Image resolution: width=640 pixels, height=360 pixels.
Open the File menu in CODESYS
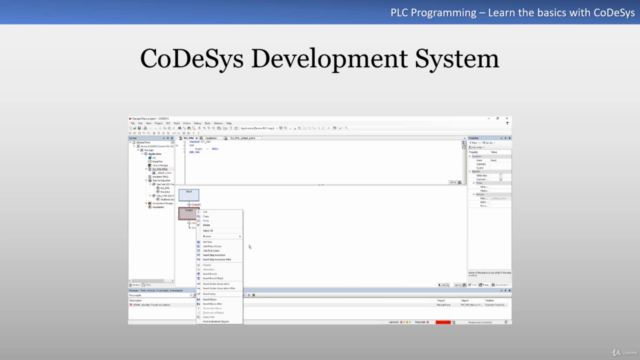[133, 123]
